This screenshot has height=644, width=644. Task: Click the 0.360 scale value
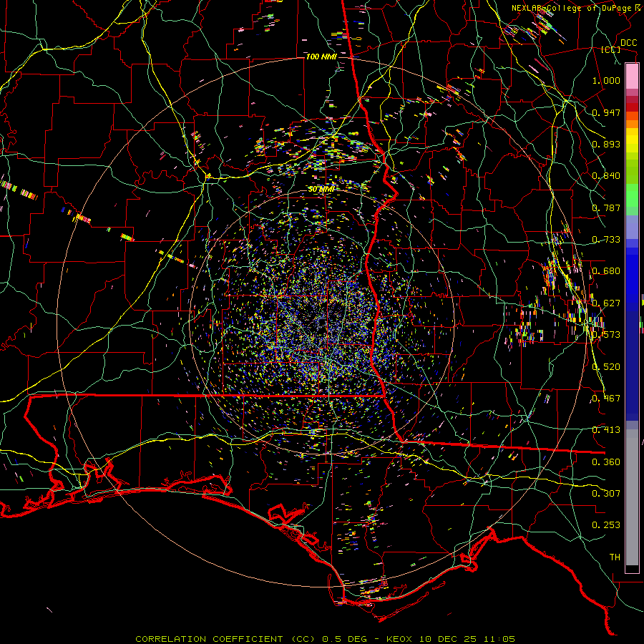[606, 462]
